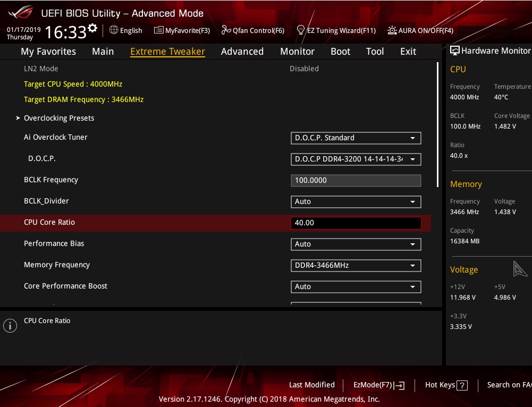Viewport: 532px width, 407px height.
Task: Switch to EzMode(F7)
Action: point(379,385)
